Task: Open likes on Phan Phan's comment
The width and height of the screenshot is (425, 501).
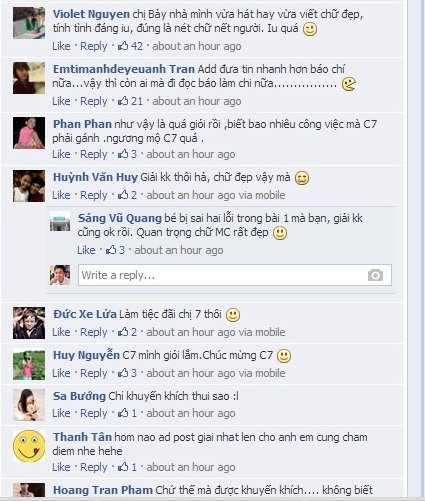Action: click(x=128, y=154)
